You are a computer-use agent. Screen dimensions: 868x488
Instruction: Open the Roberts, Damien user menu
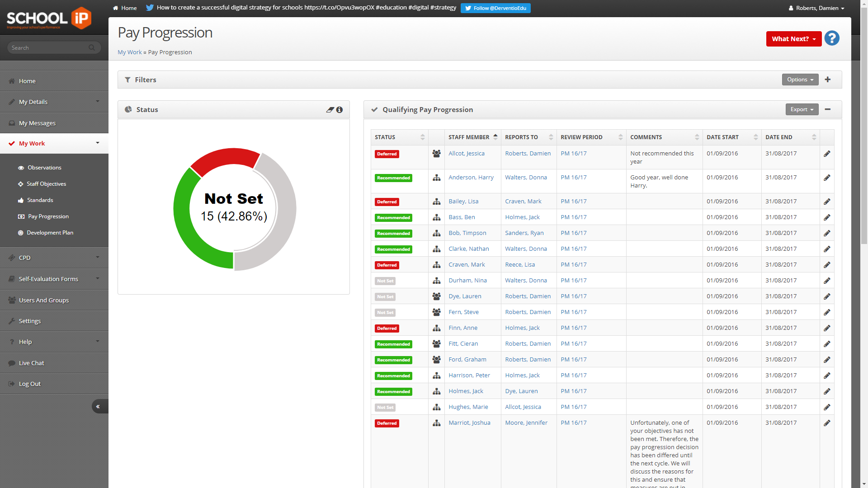(x=816, y=8)
